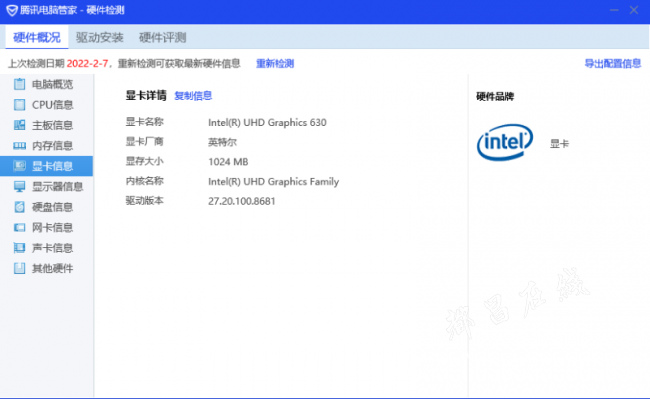The image size is (650, 399).
Task: Click the CPU信息 sidebar icon
Action: tap(19, 105)
